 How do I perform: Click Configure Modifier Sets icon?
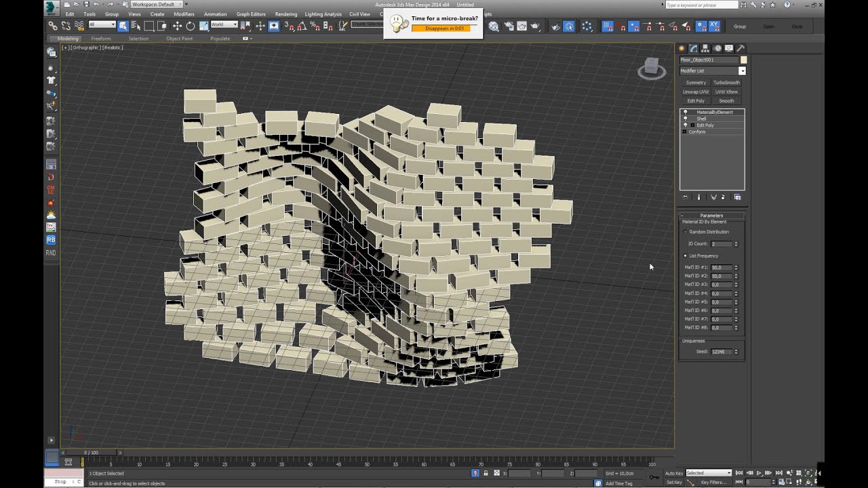(738, 197)
